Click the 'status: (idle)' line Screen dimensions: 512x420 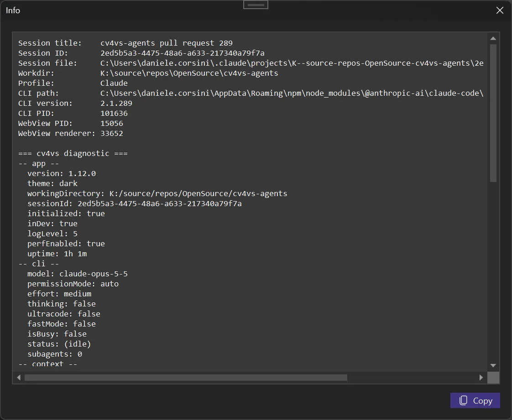(59, 344)
